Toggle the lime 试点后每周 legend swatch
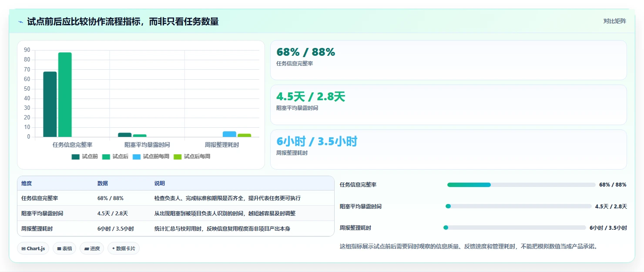The image size is (644, 272). 178,156
